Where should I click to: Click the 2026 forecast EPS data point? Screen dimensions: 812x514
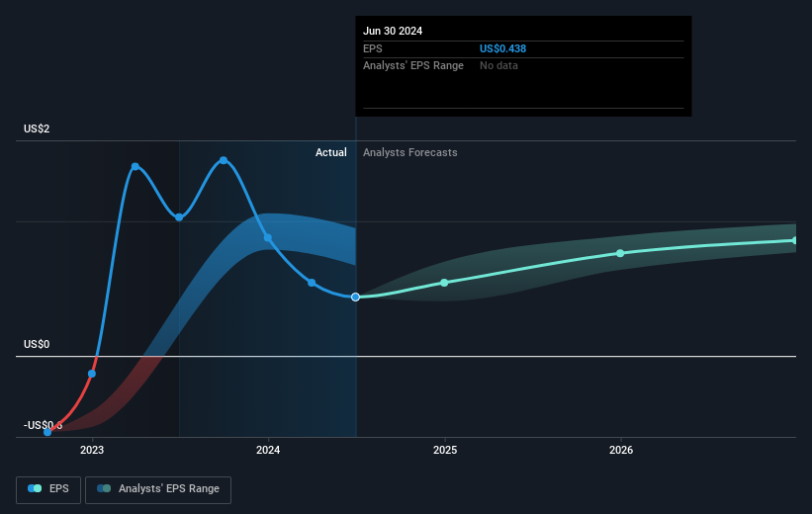[x=620, y=253]
